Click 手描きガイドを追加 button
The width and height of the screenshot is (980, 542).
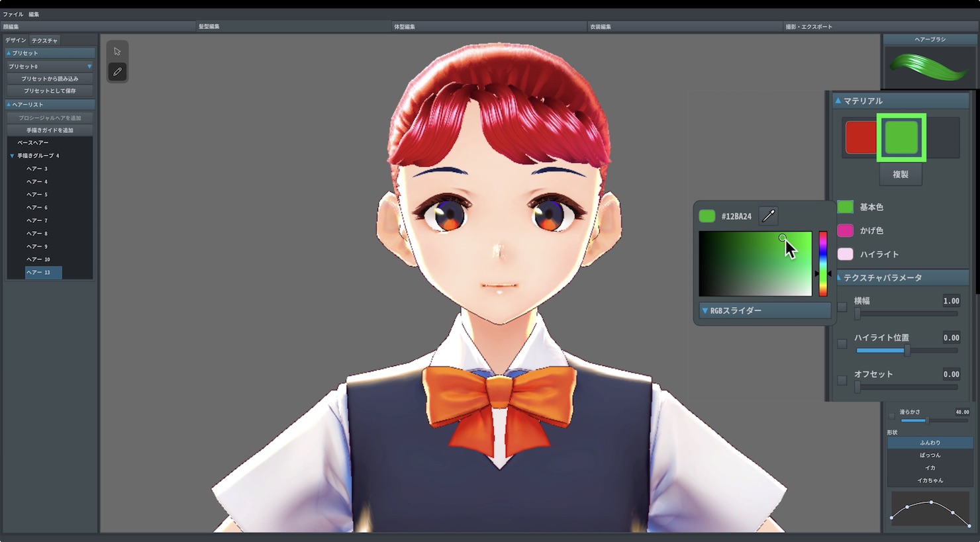click(x=50, y=130)
